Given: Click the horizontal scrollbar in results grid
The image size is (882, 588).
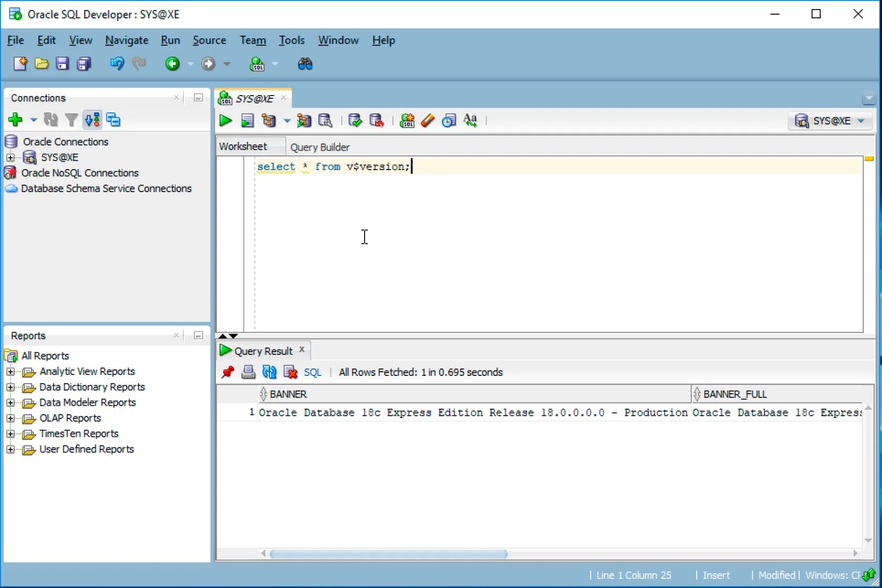Looking at the screenshot, I should [x=389, y=554].
